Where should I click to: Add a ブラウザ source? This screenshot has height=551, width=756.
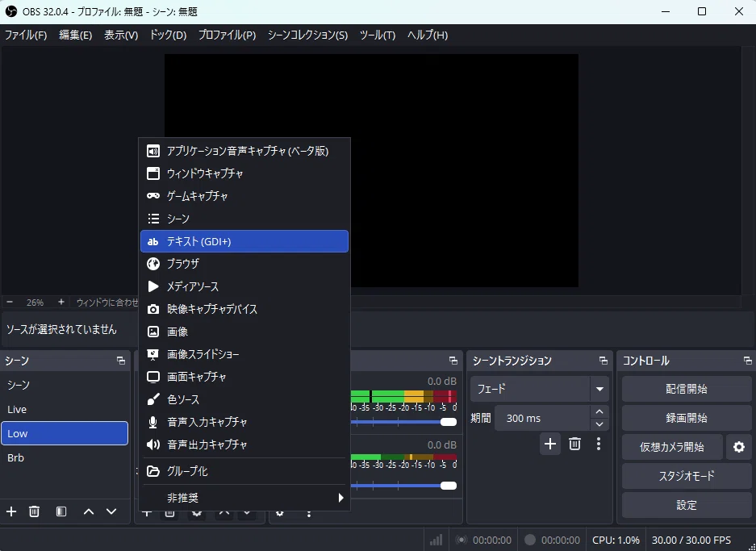(x=244, y=264)
